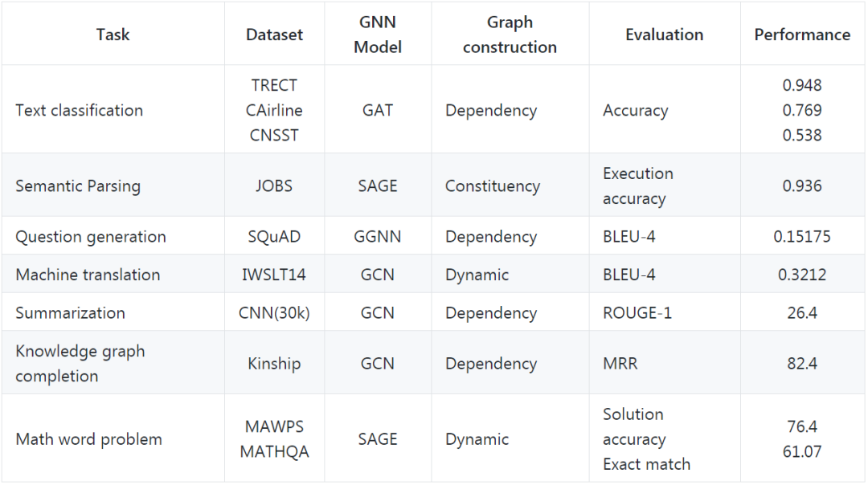The image size is (868, 485).
Task: Click the Dataset column header
Action: coord(275,35)
